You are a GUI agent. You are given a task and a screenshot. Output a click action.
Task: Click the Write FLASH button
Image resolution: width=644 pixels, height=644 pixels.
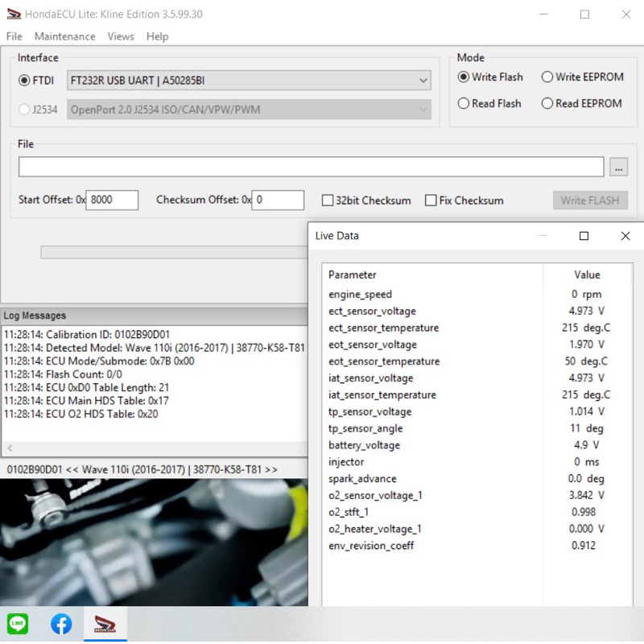[590, 200]
